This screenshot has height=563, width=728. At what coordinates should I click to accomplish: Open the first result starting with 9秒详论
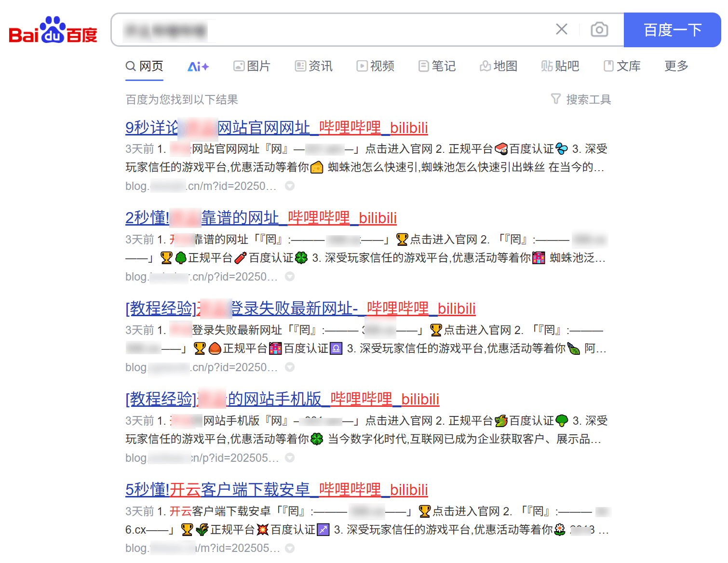pos(276,128)
